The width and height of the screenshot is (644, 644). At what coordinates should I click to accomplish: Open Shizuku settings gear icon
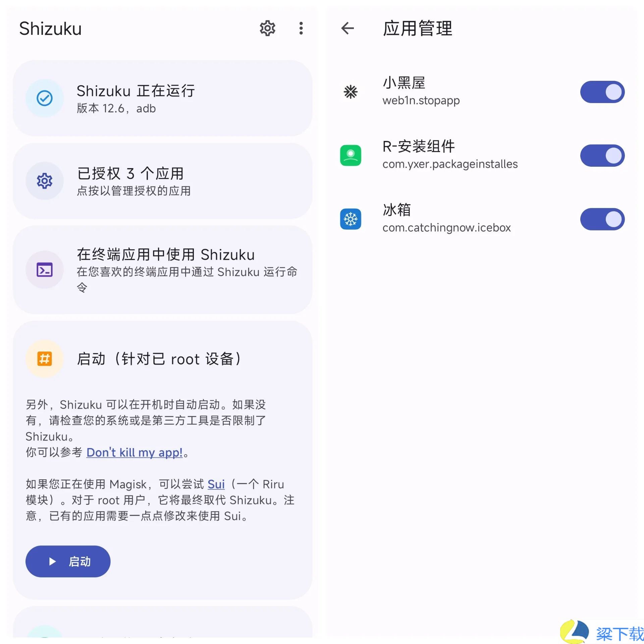(267, 28)
